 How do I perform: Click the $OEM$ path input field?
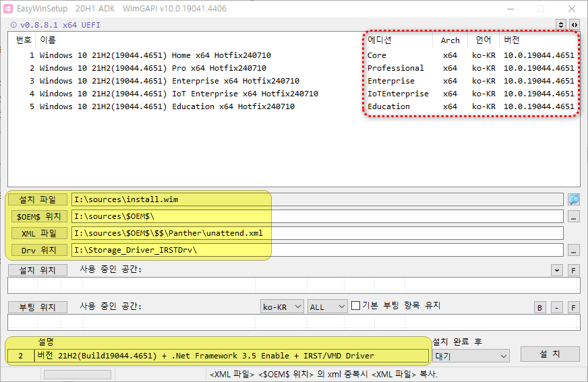pos(317,216)
